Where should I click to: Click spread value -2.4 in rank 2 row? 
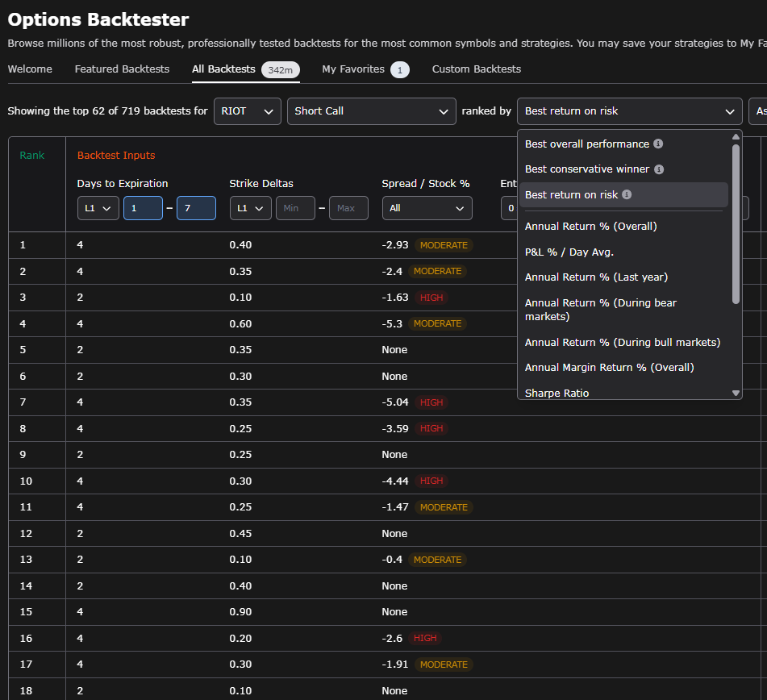[x=392, y=272]
